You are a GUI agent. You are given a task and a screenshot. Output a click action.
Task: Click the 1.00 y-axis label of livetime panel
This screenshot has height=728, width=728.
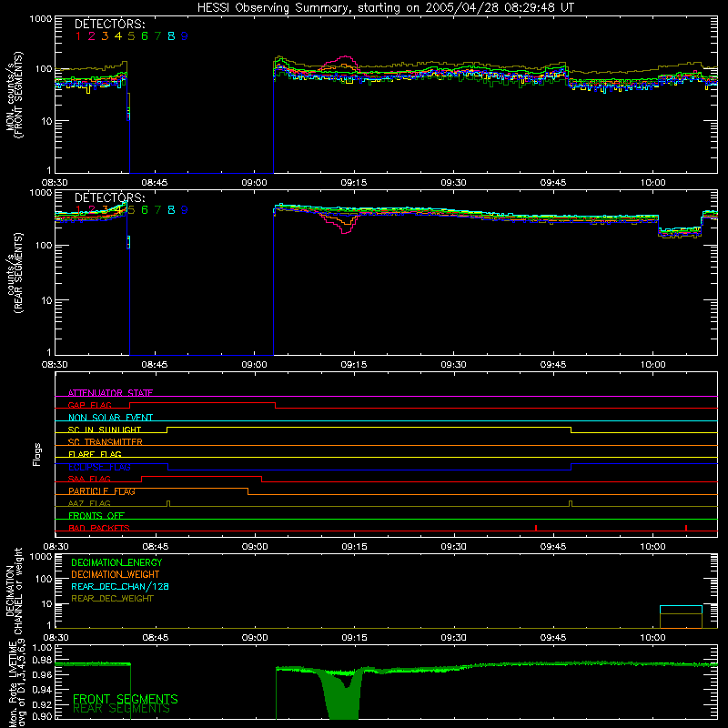pos(42,647)
